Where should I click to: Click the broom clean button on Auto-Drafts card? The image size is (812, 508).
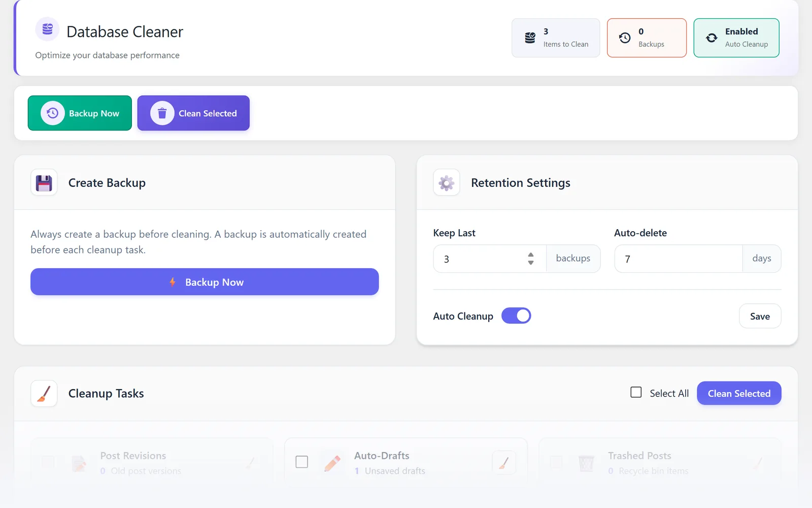(x=504, y=462)
